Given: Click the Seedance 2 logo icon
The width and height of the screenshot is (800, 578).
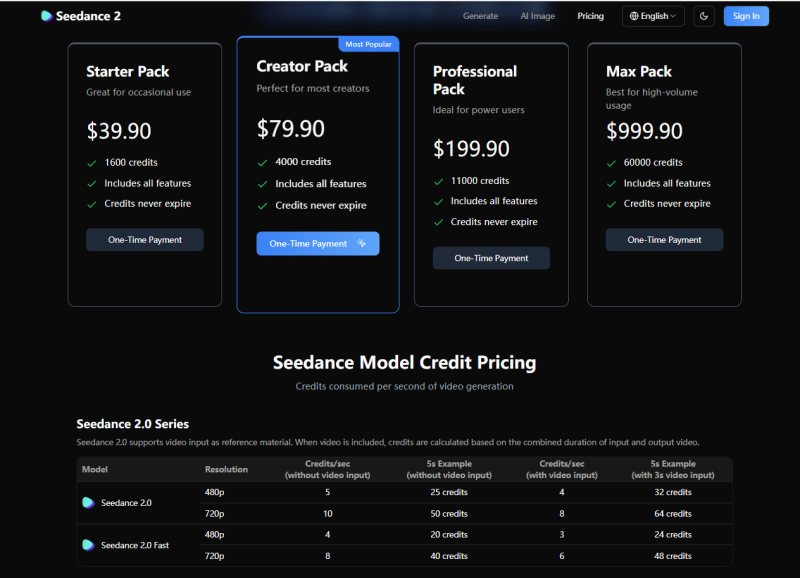Looking at the screenshot, I should 46,16.
